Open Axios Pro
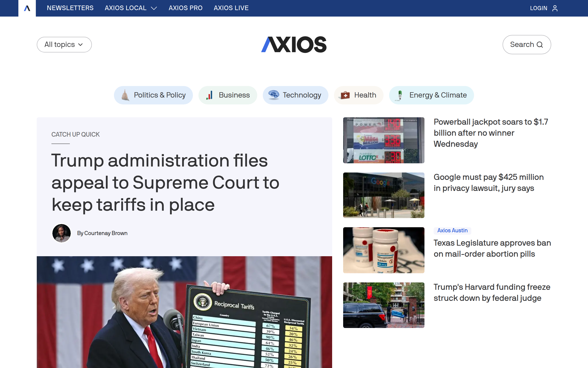The image size is (588, 368). (x=185, y=8)
